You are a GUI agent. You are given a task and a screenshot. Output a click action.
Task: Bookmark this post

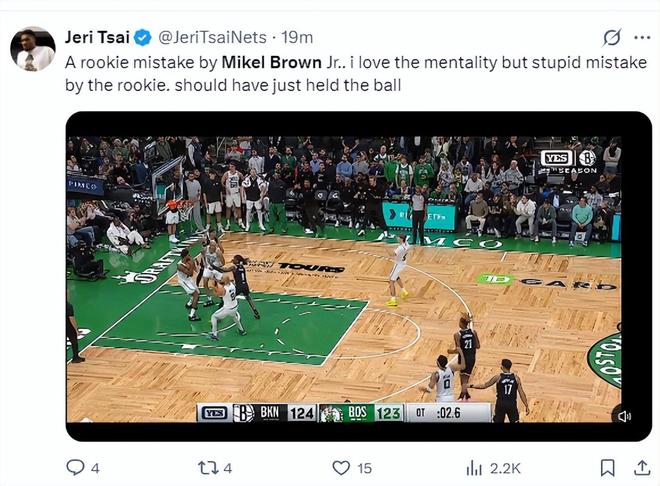click(x=607, y=468)
